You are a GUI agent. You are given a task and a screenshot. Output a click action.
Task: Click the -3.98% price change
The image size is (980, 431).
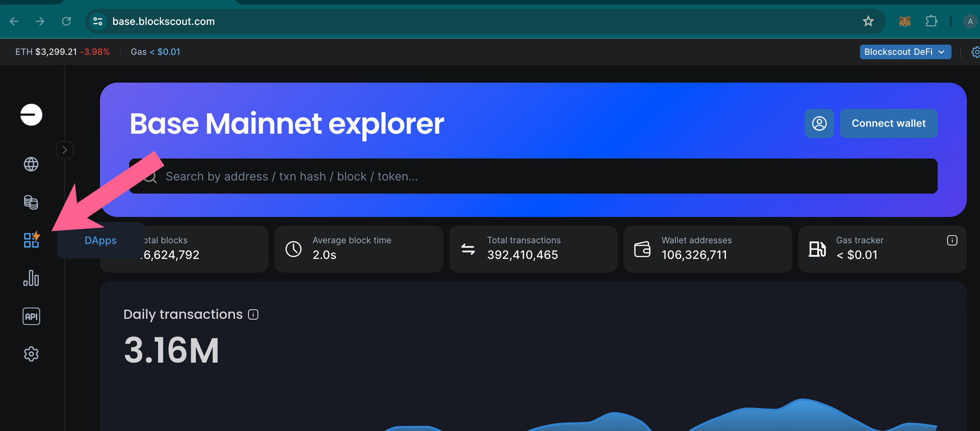(x=95, y=51)
